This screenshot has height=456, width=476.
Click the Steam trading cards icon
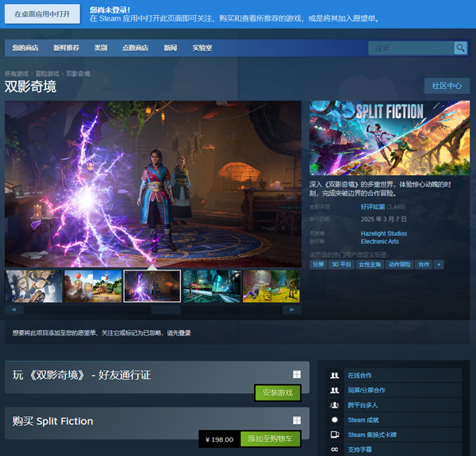[335, 435]
